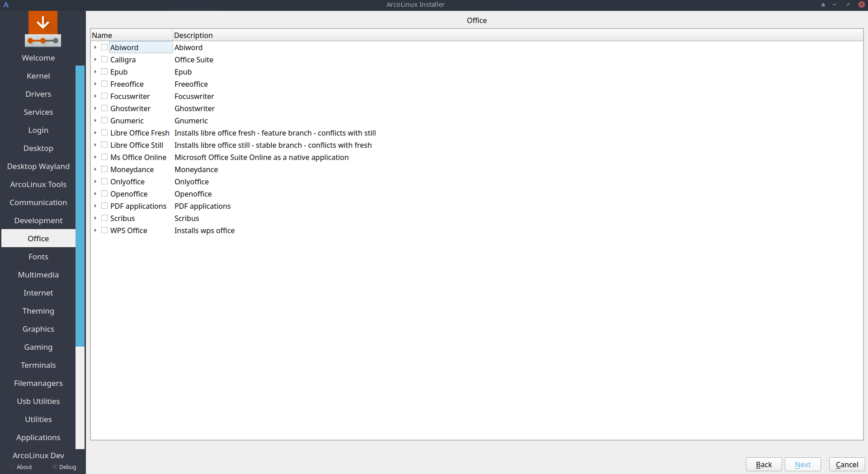Click the sidebar vertical scrollbar
This screenshot has width=868, height=474.
coord(80,206)
